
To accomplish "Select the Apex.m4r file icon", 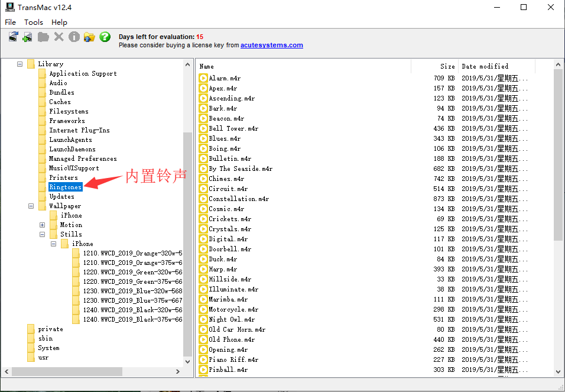I will 203,88.
